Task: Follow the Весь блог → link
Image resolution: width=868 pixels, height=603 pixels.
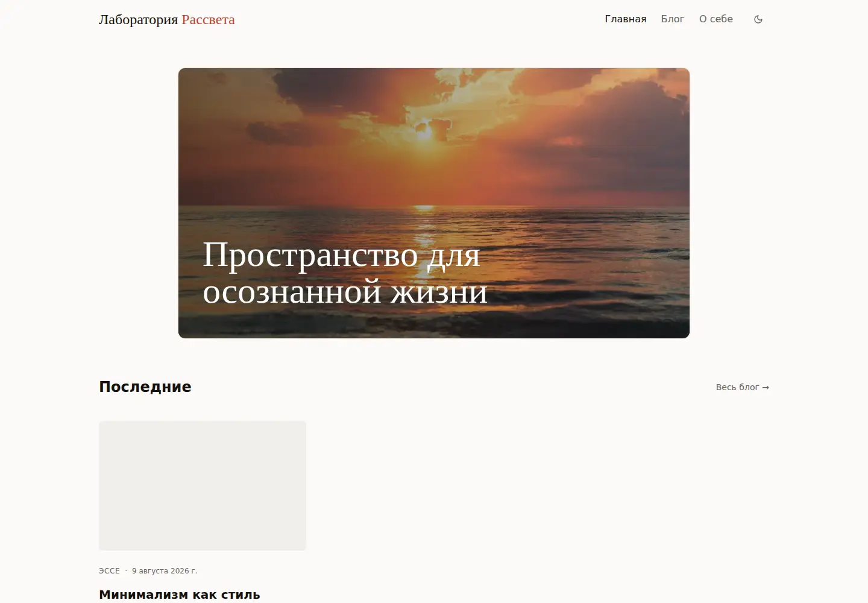Action: (743, 387)
